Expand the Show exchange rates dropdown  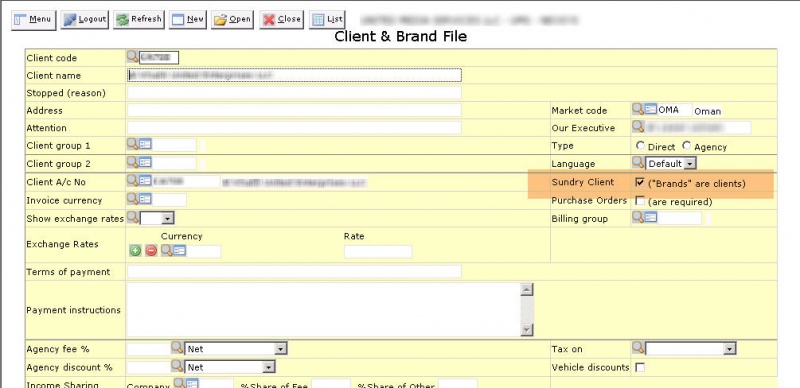pos(157,219)
